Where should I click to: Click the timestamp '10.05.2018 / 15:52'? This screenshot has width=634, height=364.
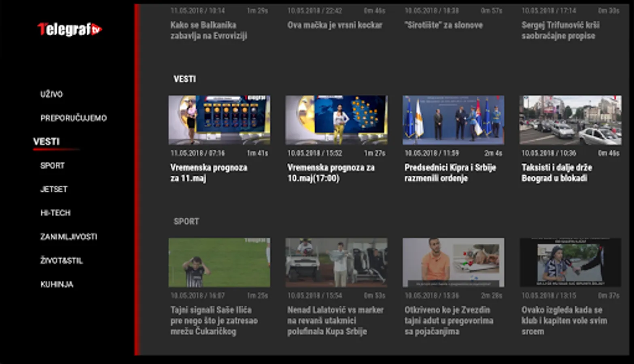click(x=314, y=153)
